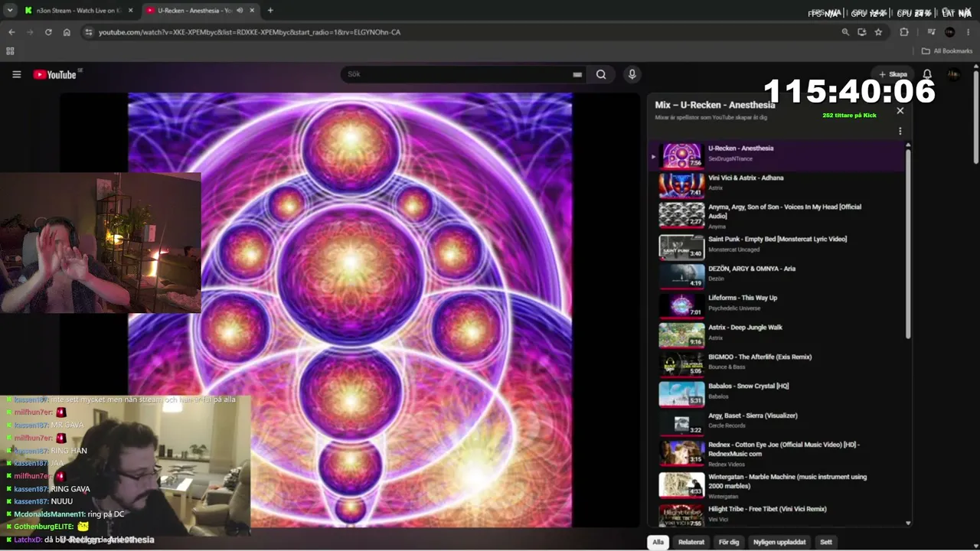Select the Alla filter chip
Viewport: 980px width, 551px height.
point(658,542)
